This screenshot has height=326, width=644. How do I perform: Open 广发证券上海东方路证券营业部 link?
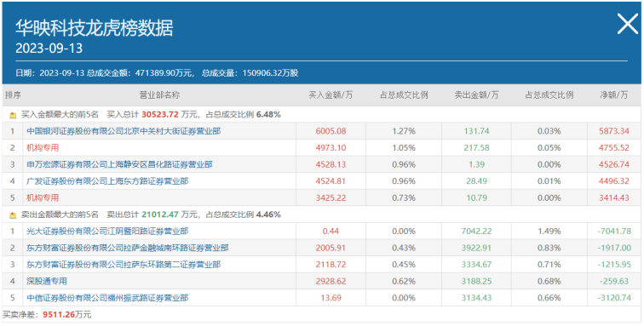107,181
